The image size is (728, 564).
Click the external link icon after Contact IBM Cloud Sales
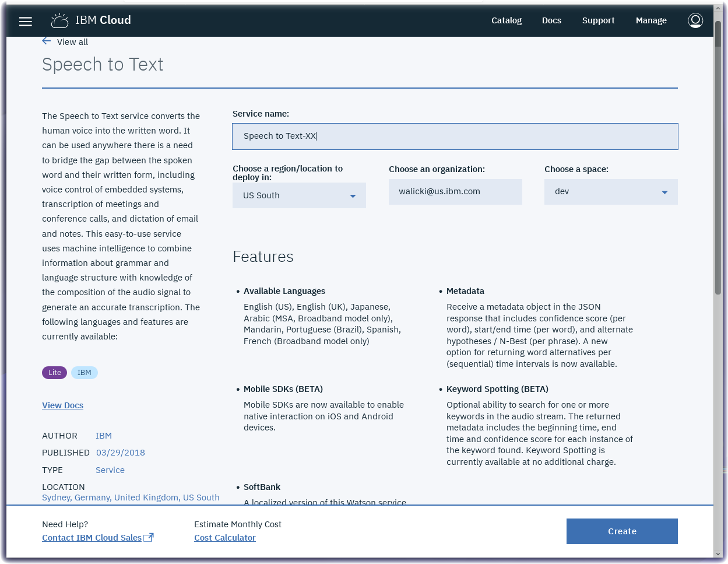click(149, 537)
